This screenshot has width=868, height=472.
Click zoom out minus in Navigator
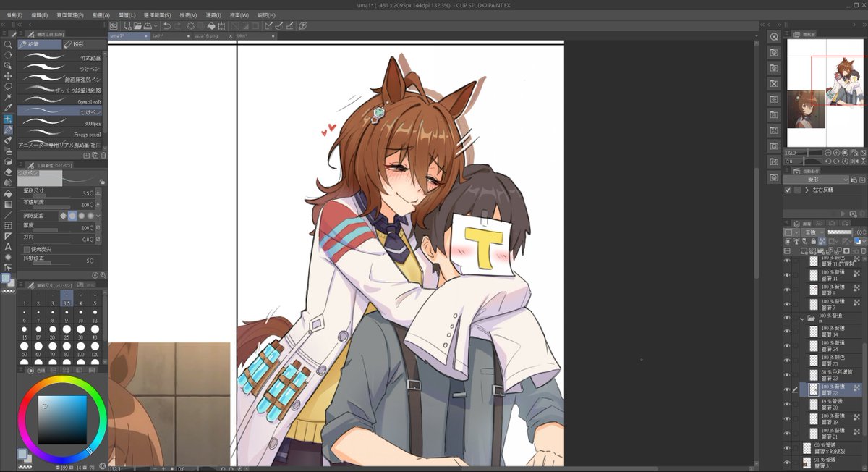[x=828, y=153]
